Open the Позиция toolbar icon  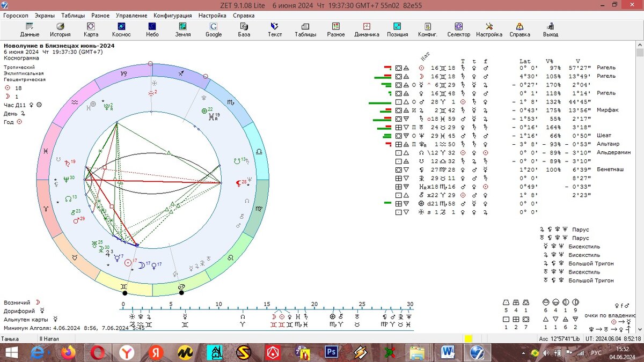(398, 29)
